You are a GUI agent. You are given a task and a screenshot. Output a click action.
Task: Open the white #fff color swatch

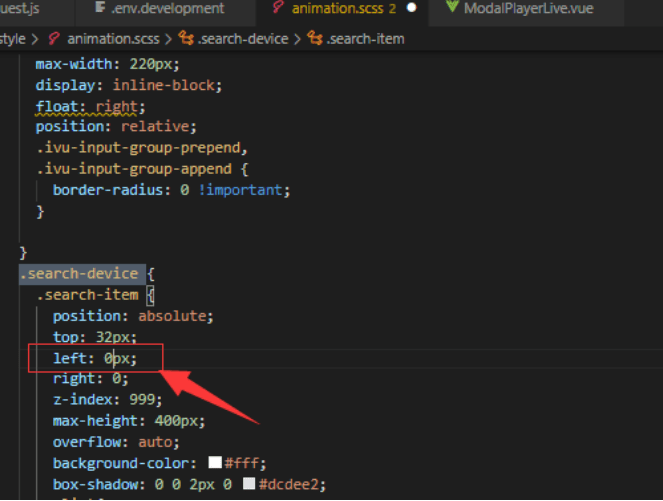click(215, 463)
